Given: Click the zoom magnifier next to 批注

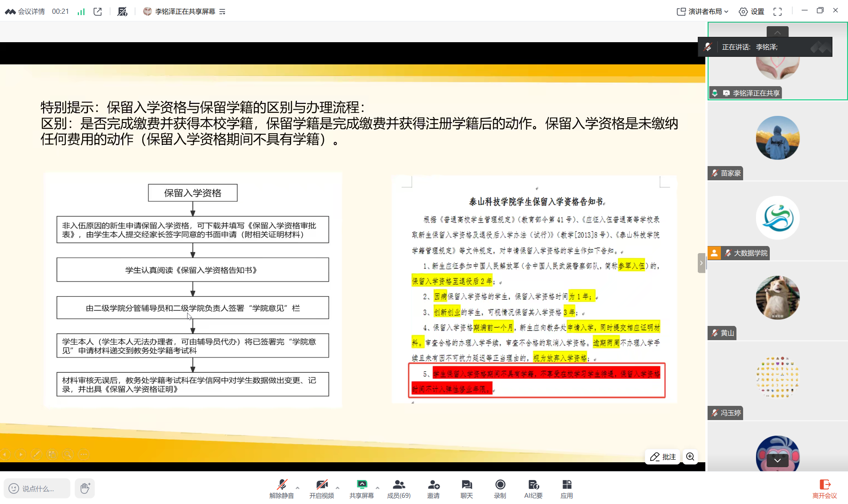Looking at the screenshot, I should pos(690,457).
